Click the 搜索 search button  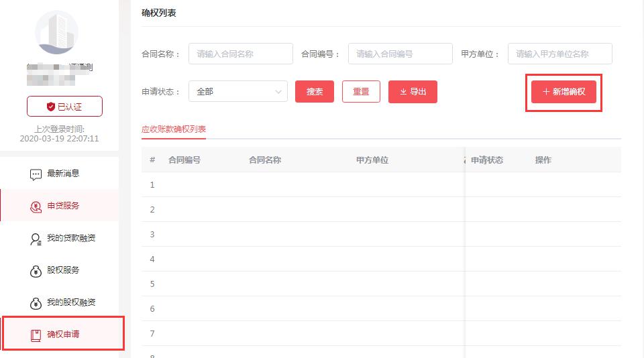[x=315, y=92]
